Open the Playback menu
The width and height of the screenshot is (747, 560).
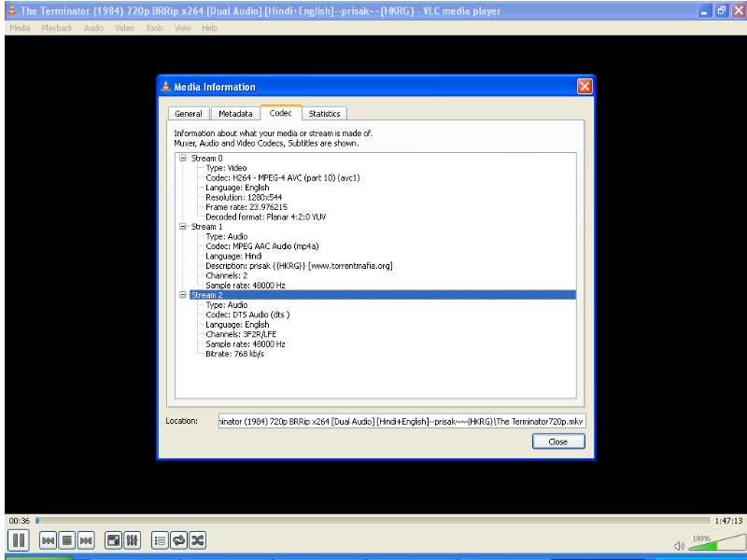pos(57,28)
